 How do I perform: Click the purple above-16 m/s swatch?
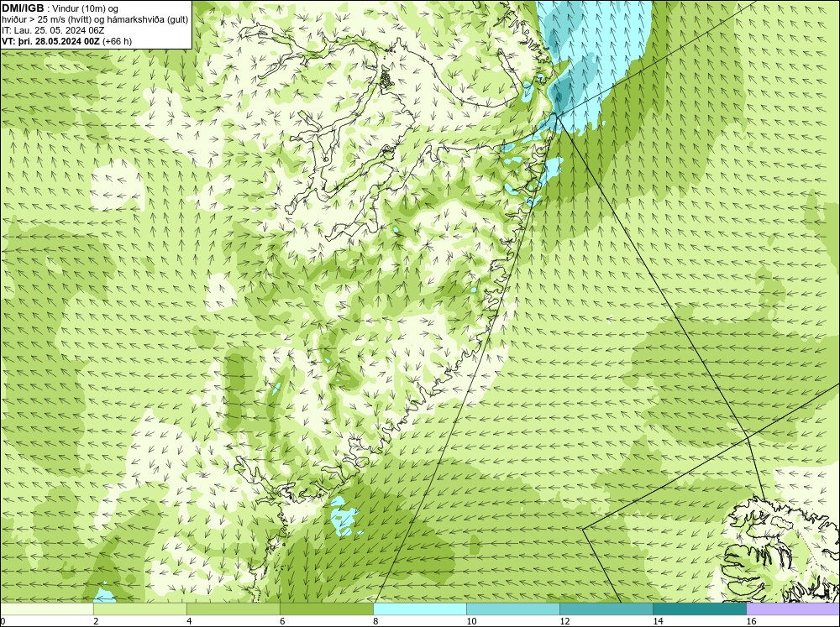click(793, 609)
